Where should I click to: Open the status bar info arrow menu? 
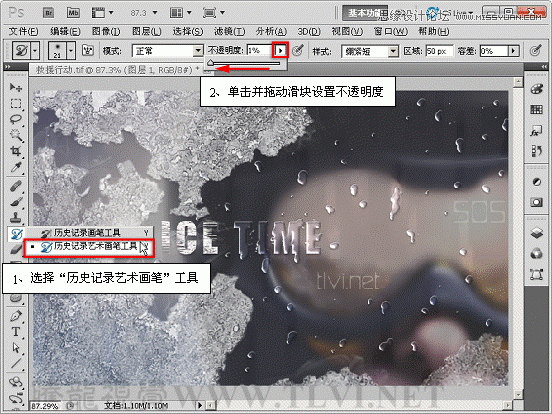(x=200, y=405)
